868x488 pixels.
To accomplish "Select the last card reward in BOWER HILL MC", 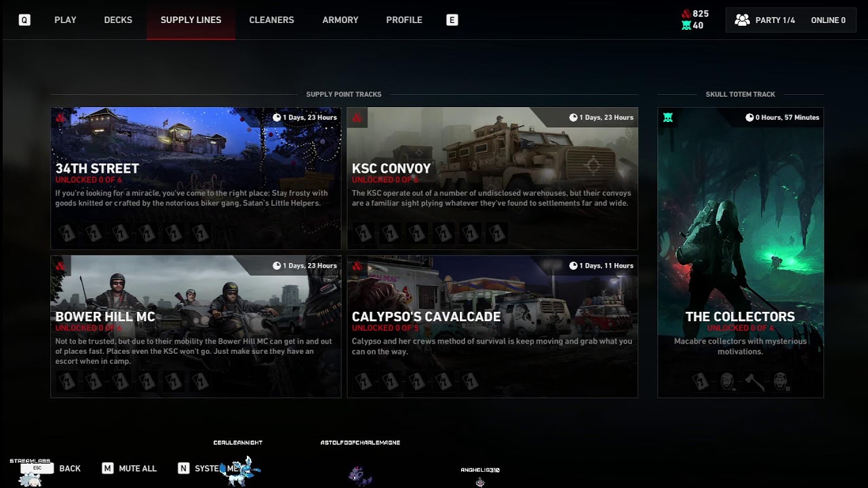I will click(201, 382).
